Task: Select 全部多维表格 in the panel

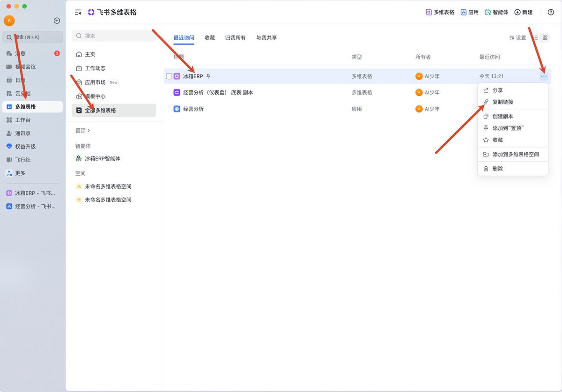Action: (x=113, y=110)
